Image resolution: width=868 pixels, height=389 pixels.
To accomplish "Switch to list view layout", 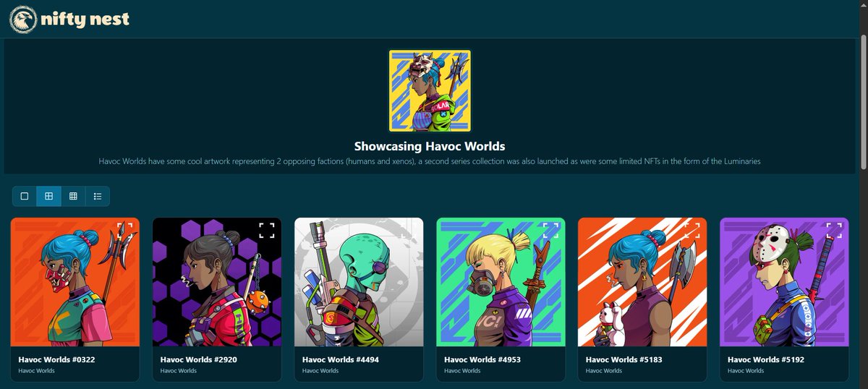I will pos(98,196).
